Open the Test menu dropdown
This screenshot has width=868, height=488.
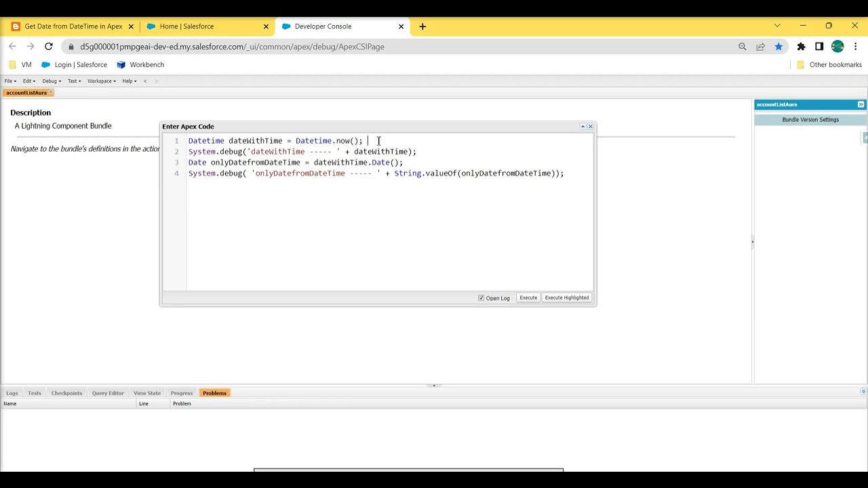click(x=74, y=81)
